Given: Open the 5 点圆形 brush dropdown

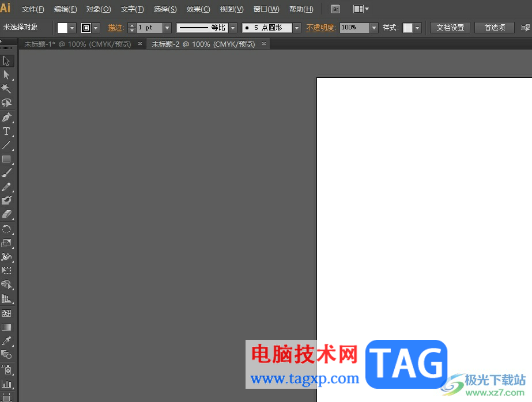Looking at the screenshot, I should click(297, 28).
